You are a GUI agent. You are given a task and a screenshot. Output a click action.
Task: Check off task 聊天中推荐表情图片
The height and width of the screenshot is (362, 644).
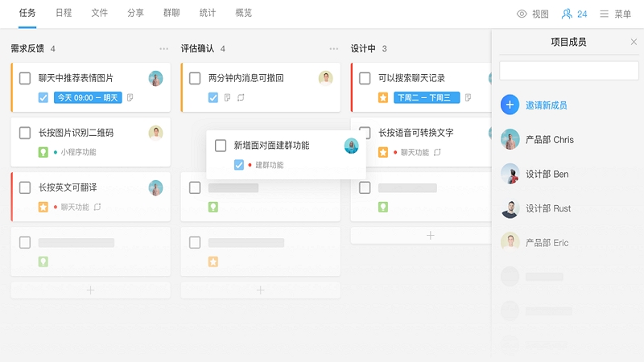click(25, 78)
